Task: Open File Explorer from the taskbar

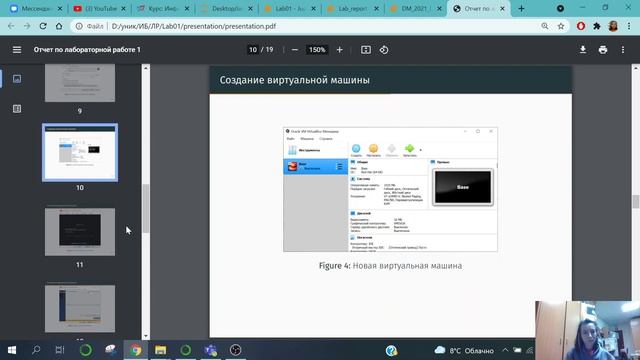Action: pos(160,350)
